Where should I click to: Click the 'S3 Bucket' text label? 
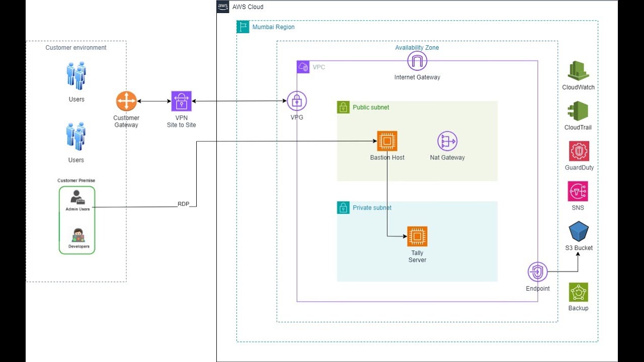click(579, 248)
